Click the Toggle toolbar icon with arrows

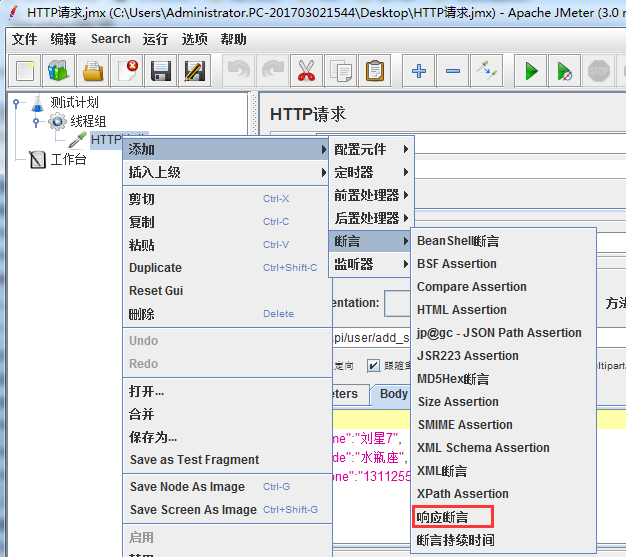486,71
